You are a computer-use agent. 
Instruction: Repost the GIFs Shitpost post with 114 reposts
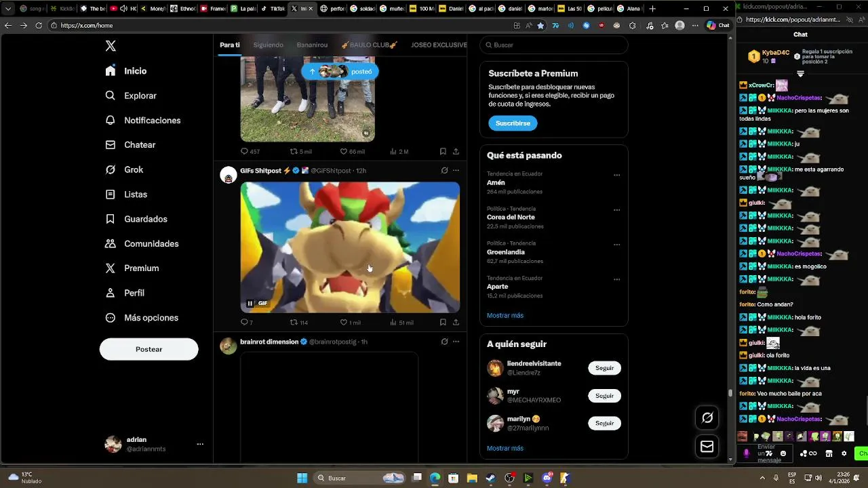[x=299, y=323]
